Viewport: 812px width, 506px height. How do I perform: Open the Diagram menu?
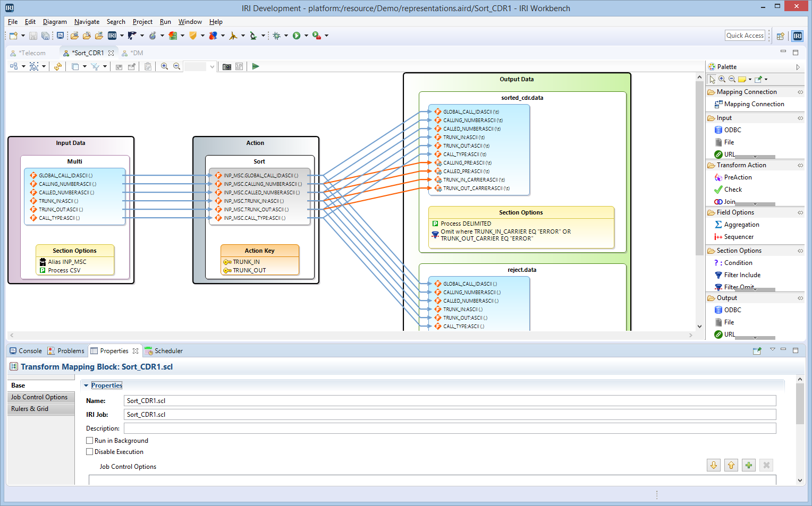coord(55,22)
